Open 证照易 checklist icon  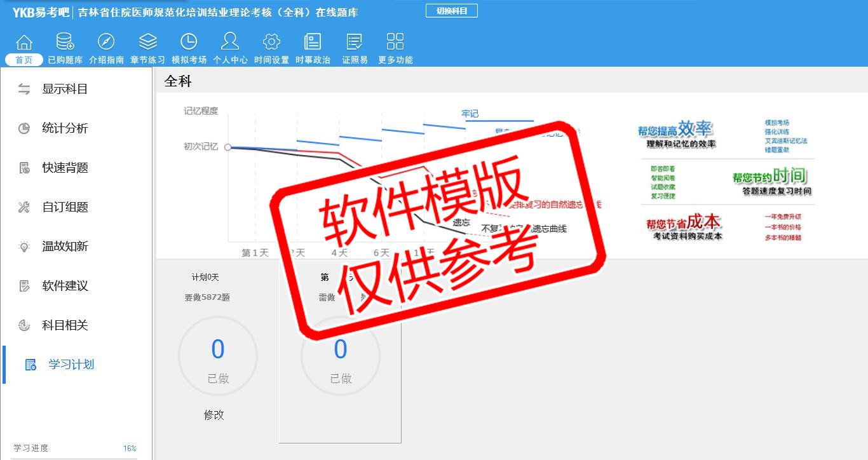[x=355, y=43]
